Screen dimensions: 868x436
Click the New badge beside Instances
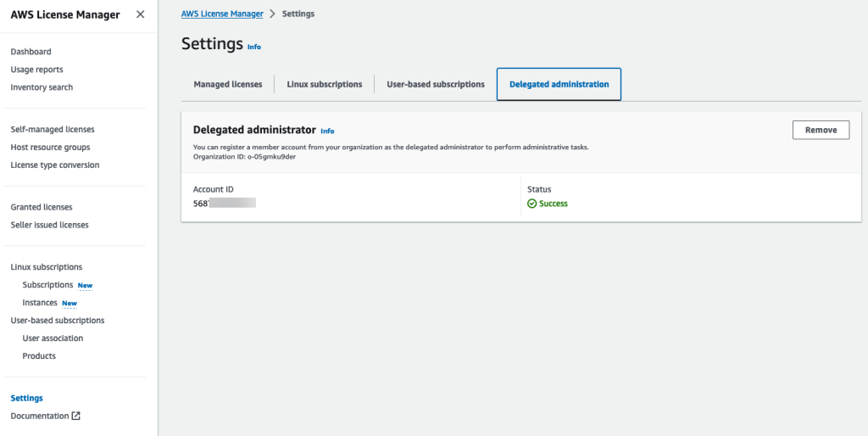[x=70, y=304]
